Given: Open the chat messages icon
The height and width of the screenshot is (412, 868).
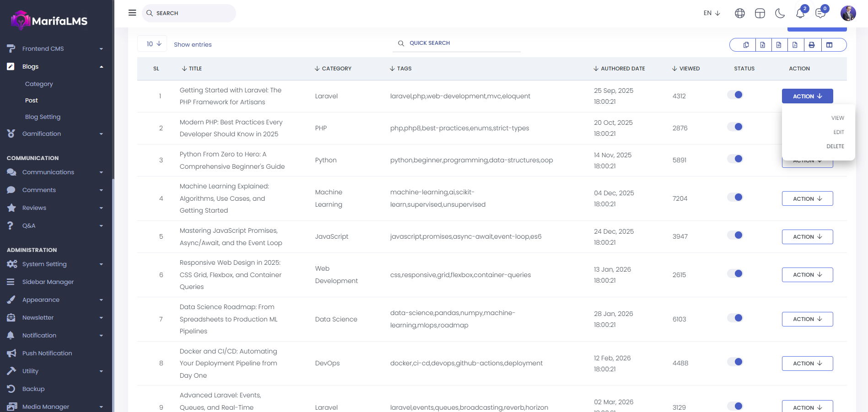Looking at the screenshot, I should (x=820, y=13).
